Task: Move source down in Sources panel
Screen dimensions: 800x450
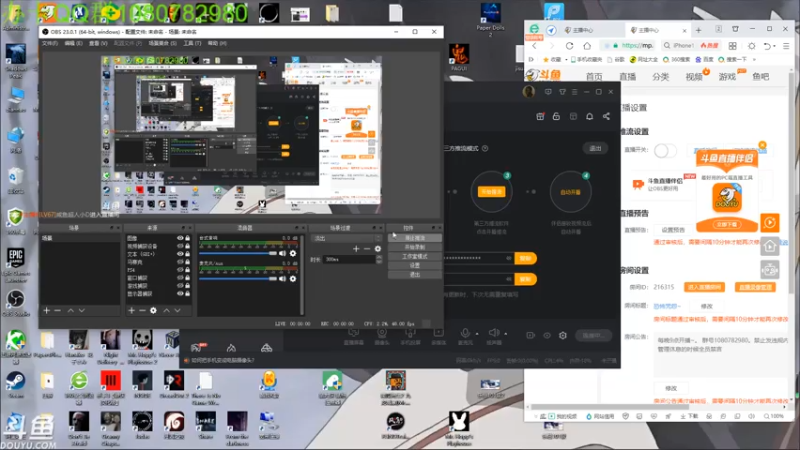Action: tap(177, 310)
